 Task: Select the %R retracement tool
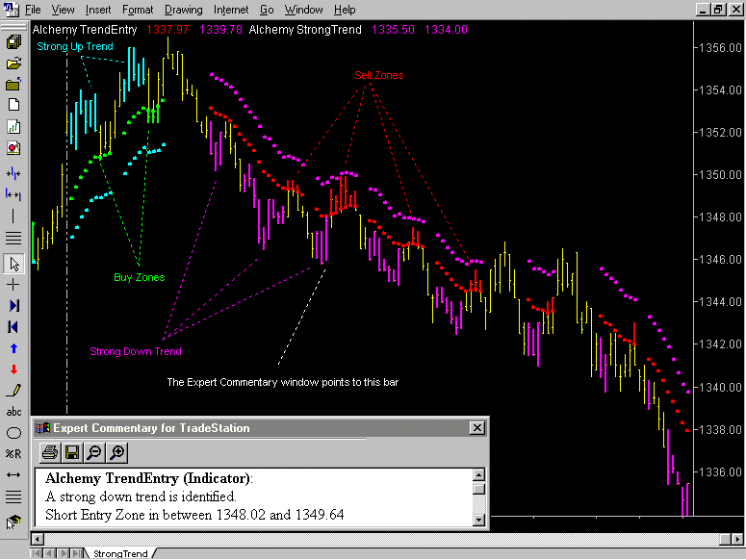coord(13,454)
